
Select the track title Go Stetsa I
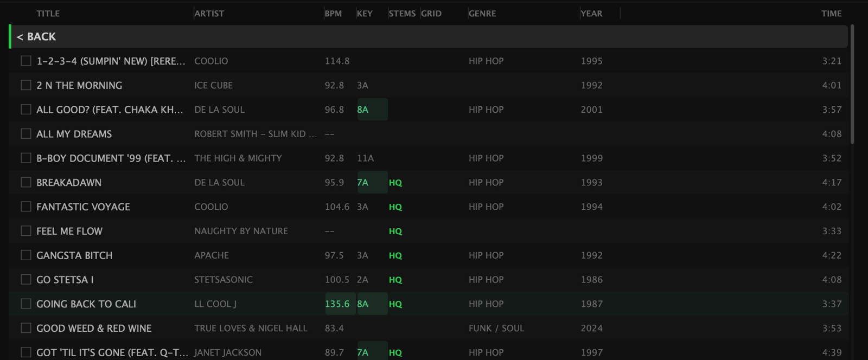pos(65,280)
